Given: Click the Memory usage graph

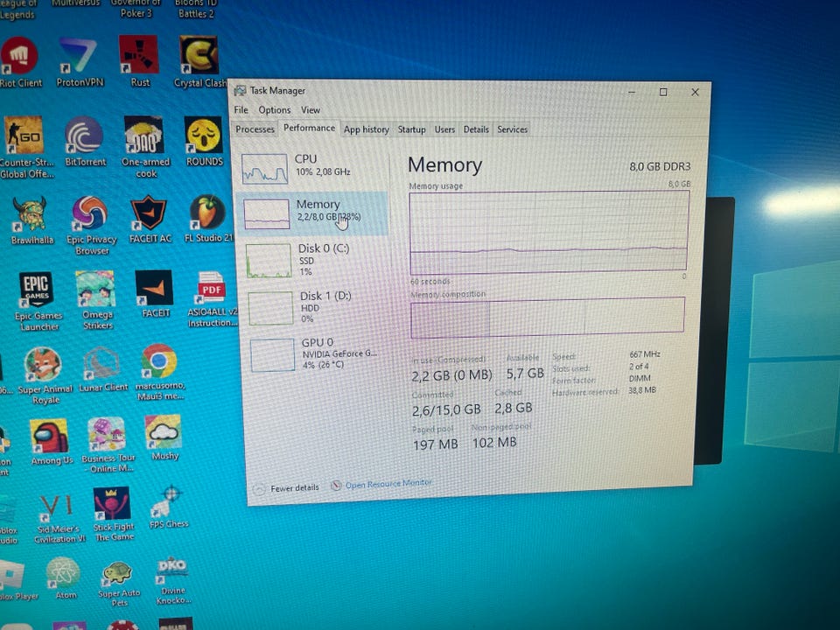Looking at the screenshot, I should click(x=549, y=233).
